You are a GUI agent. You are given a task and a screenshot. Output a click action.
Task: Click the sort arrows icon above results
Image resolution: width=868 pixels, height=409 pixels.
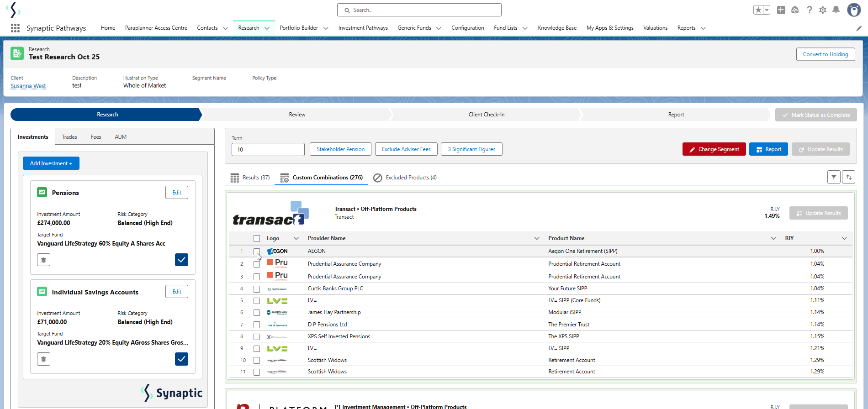(849, 177)
